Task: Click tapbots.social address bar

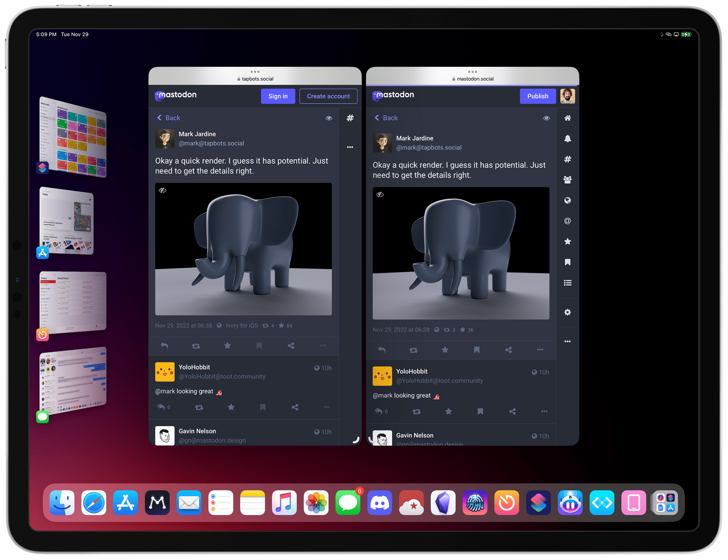Action: [x=255, y=79]
